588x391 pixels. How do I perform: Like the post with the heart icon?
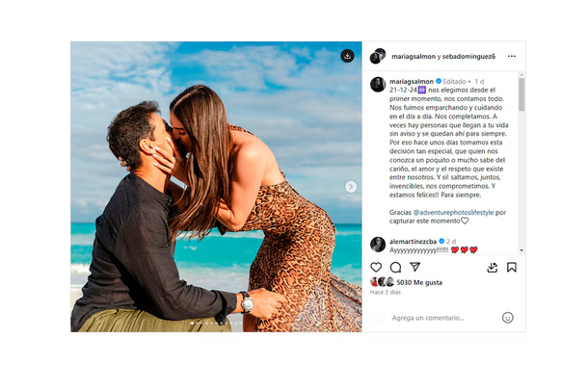point(376,267)
